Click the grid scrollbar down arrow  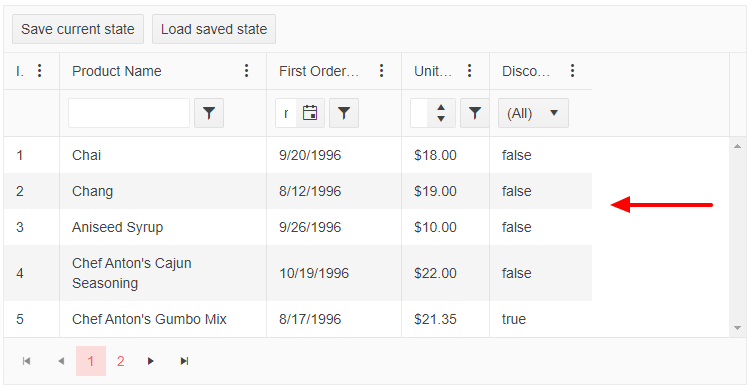tap(737, 328)
